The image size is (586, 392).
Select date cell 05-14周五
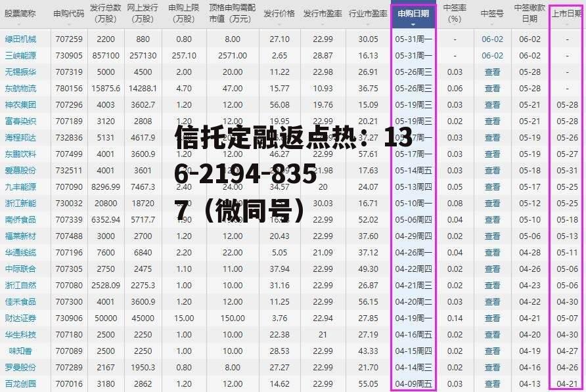coord(413,171)
